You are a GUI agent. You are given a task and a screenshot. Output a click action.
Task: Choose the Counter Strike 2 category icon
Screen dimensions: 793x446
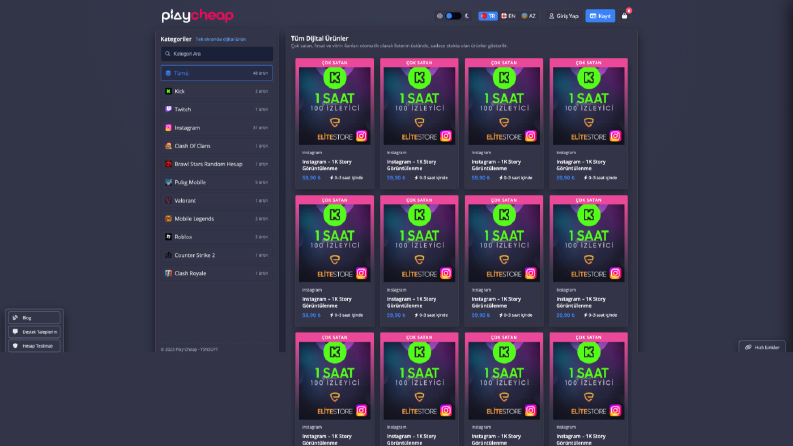(168, 255)
